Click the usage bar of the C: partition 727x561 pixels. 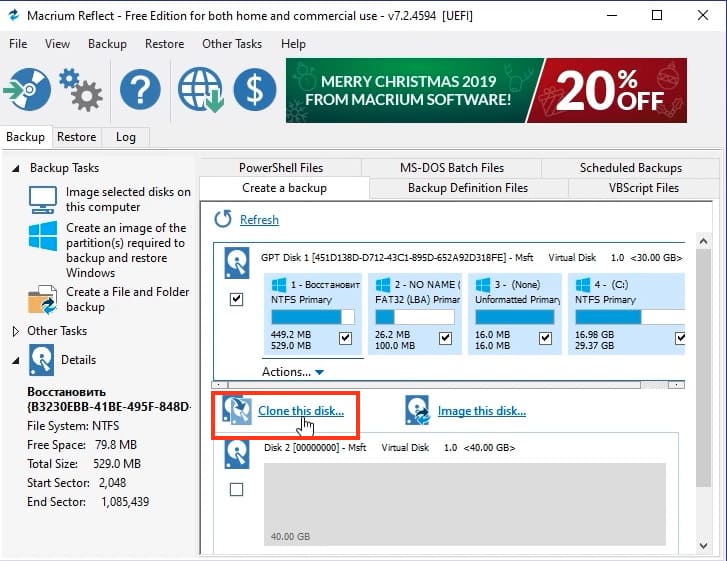630,317
